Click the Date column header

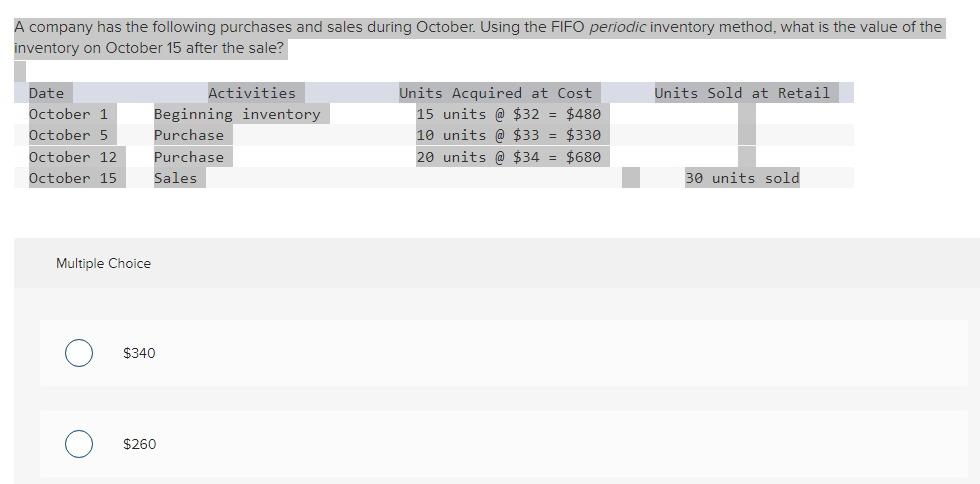point(46,93)
